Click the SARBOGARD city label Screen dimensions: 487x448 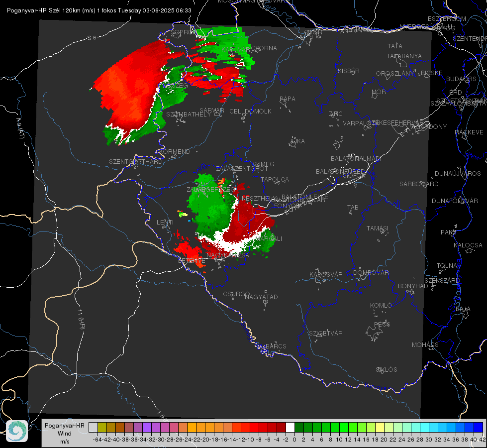[x=419, y=184]
